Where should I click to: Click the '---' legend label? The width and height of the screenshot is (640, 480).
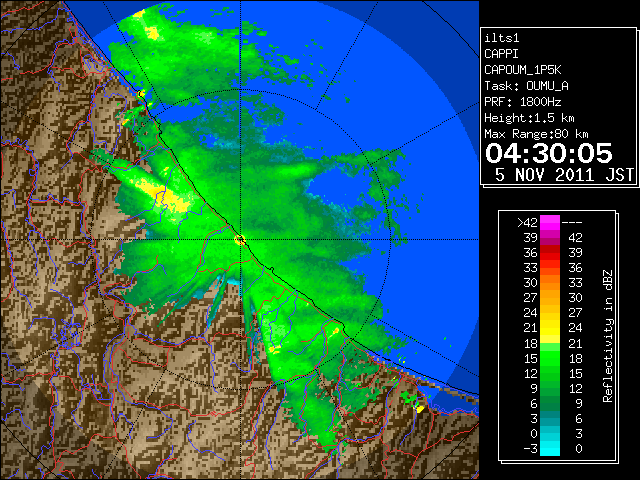tap(572, 222)
